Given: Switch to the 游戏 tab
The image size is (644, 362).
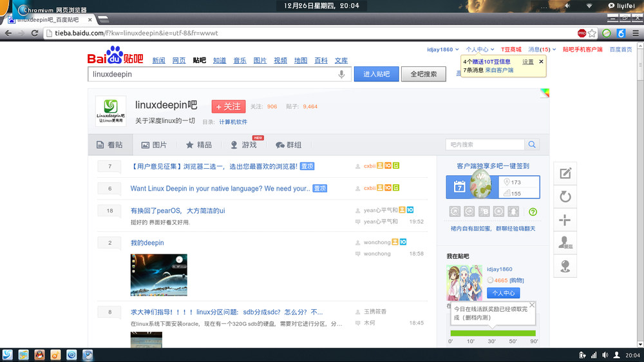Looking at the screenshot, I should [243, 145].
